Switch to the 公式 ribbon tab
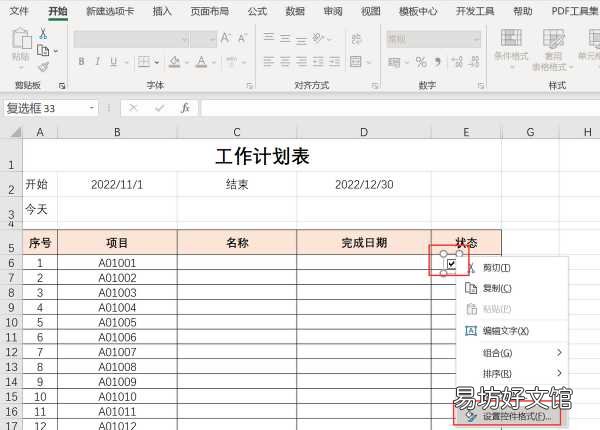This screenshot has width=600, height=430. tap(257, 11)
